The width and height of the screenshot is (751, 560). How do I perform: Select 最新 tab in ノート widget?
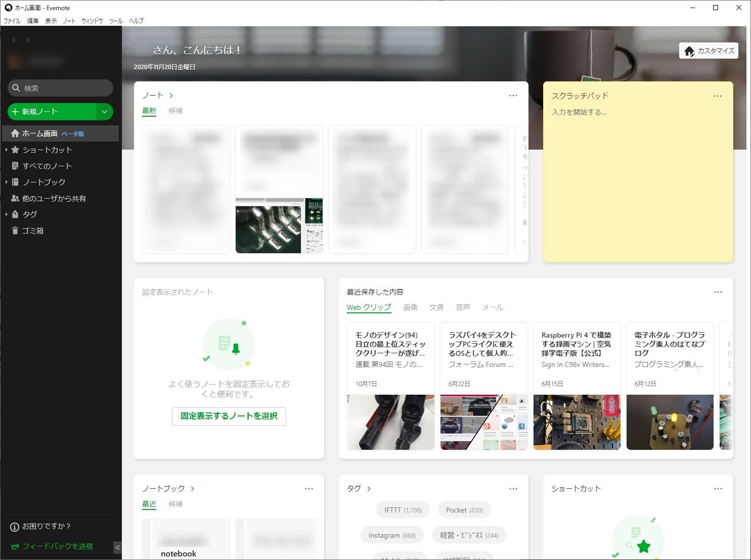pos(149,111)
